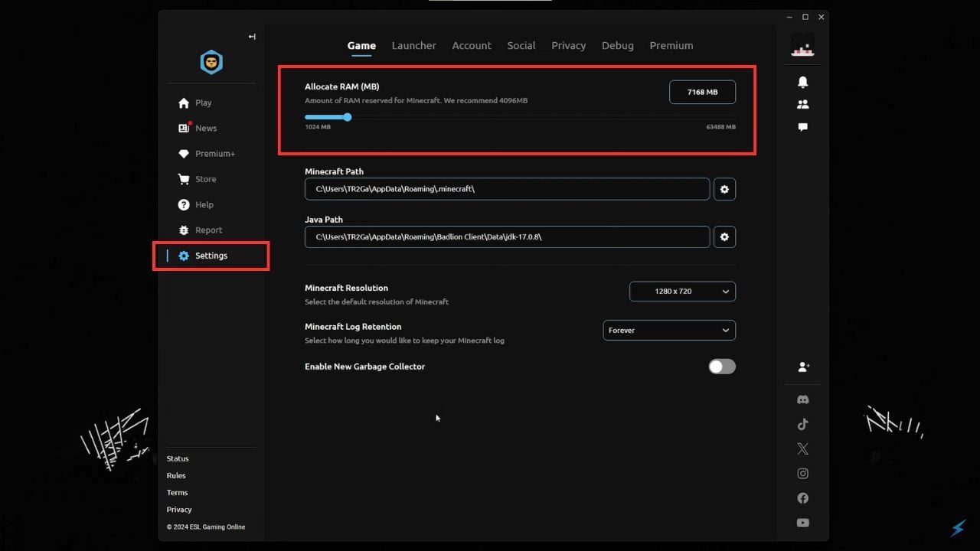Open the TikTok social icon
Screen dimensions: 980x551
[x=802, y=424]
